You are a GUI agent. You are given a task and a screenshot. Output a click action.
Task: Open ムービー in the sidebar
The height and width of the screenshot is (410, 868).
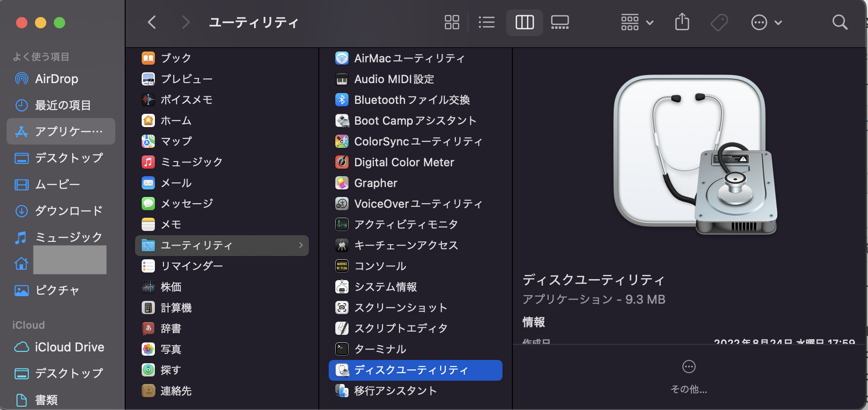pyautogui.click(x=61, y=184)
